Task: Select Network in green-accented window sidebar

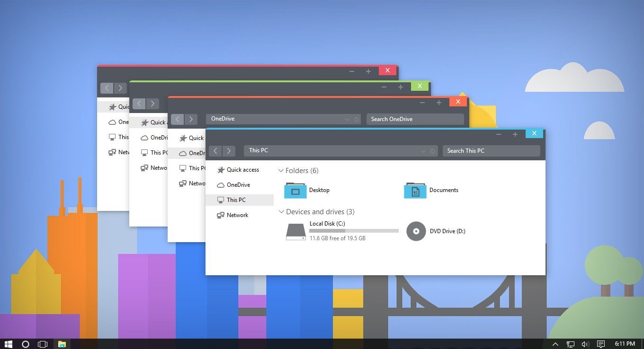Action: pos(149,168)
